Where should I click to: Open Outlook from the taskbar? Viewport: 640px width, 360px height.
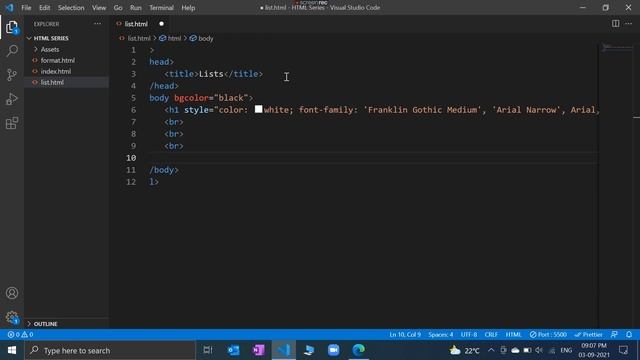233,350
